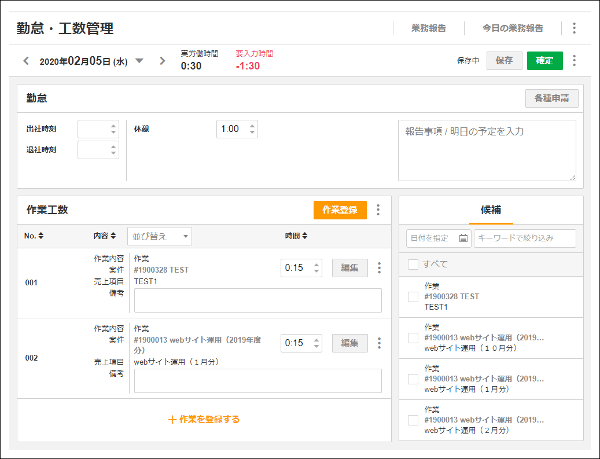Click the 報告事項 report text area
Image resolution: width=600 pixels, height=459 pixels.
[487, 150]
